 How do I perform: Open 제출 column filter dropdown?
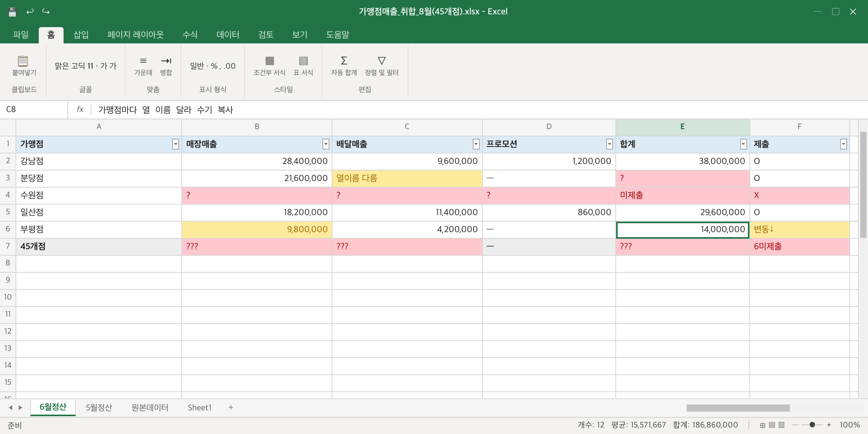click(x=844, y=145)
